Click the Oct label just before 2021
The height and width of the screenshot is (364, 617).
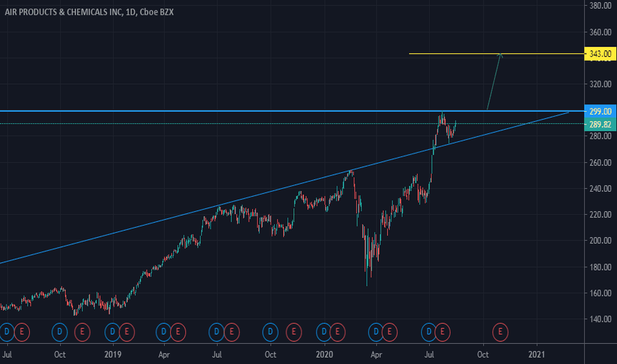(x=483, y=355)
